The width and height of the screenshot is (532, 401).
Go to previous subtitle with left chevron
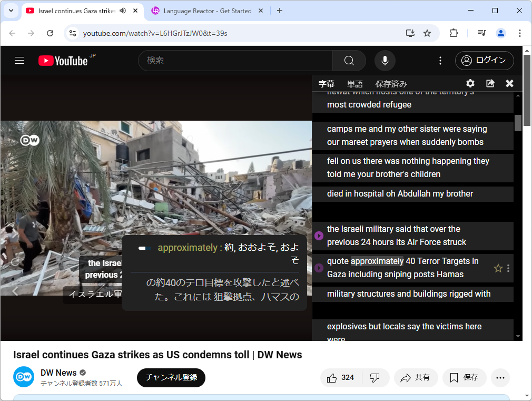pos(15,291)
